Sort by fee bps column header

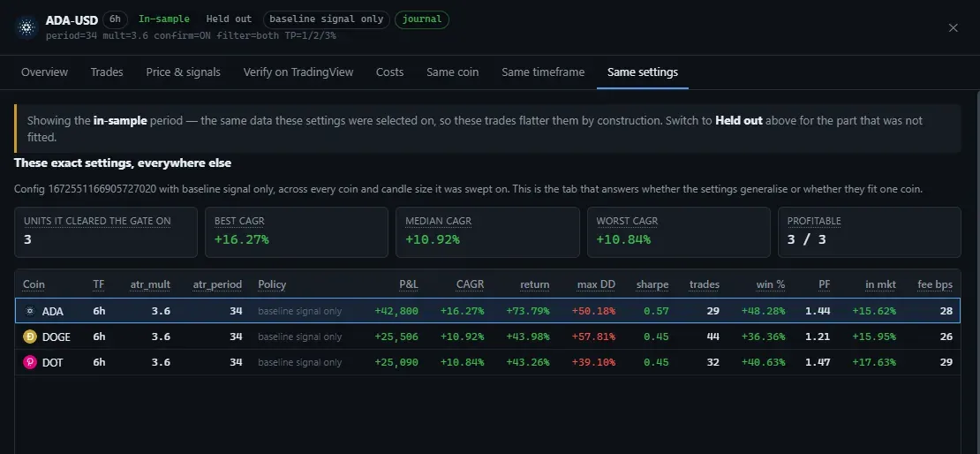(x=935, y=284)
